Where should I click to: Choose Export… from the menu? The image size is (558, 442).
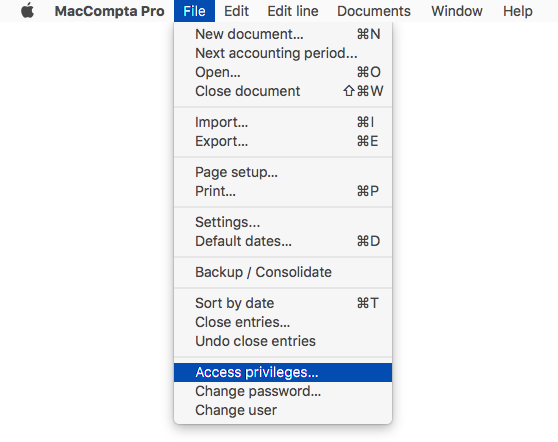coord(283,141)
